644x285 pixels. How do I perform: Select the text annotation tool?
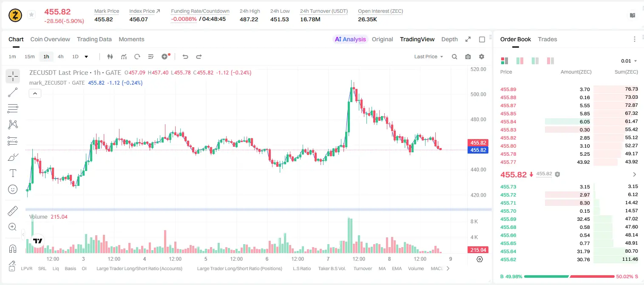(x=13, y=173)
